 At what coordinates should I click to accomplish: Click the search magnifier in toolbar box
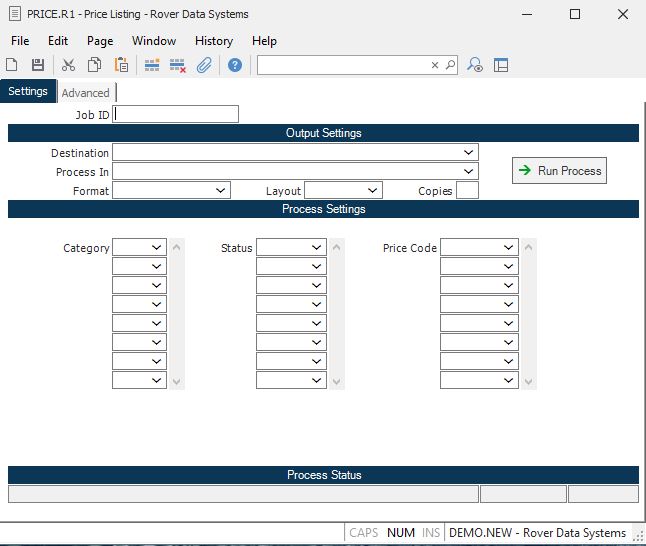click(x=450, y=65)
